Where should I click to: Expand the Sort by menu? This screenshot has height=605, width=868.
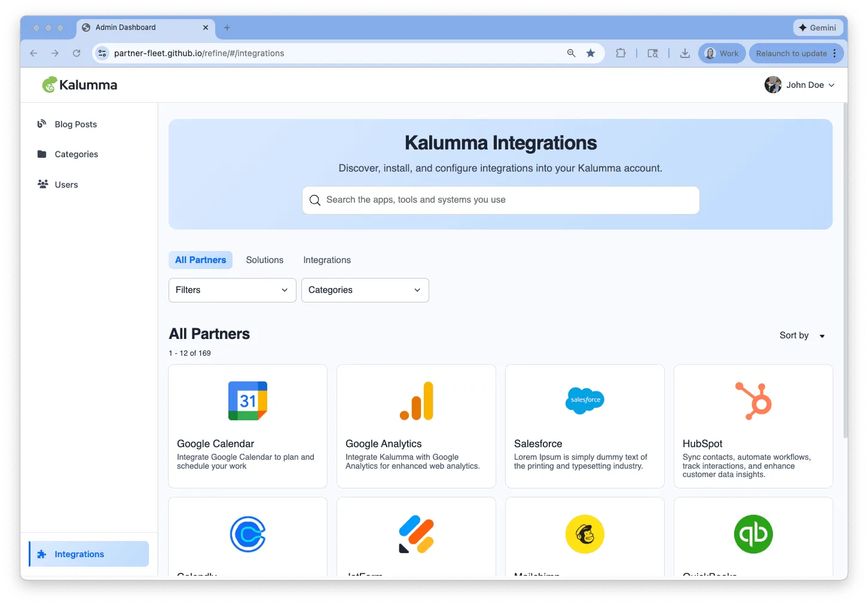coord(802,335)
